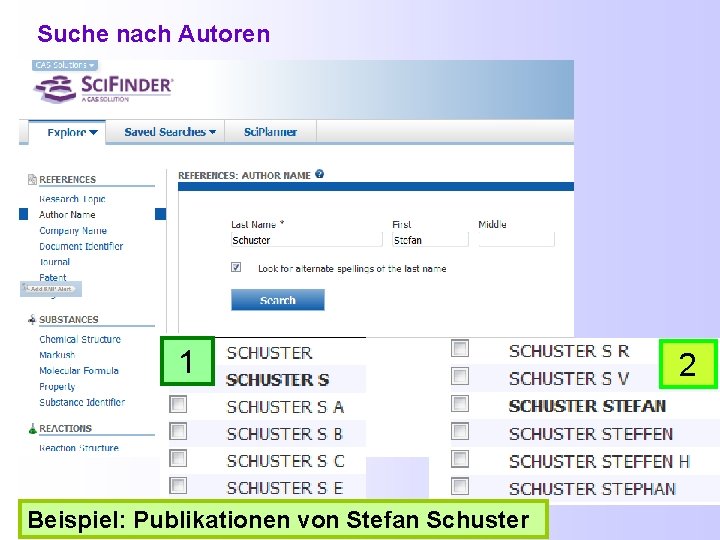Check the SCHUSTER STEPHAN checkbox
Image resolution: width=720 pixels, height=540 pixels.
coord(460,487)
